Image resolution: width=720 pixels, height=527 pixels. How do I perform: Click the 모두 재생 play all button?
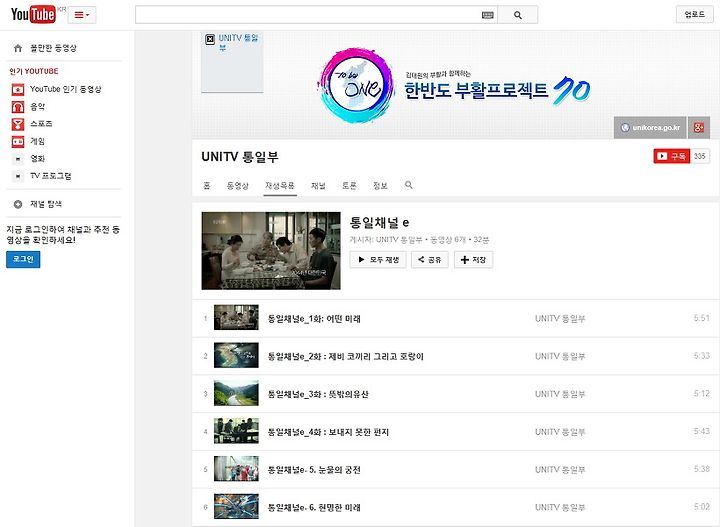[378, 260]
